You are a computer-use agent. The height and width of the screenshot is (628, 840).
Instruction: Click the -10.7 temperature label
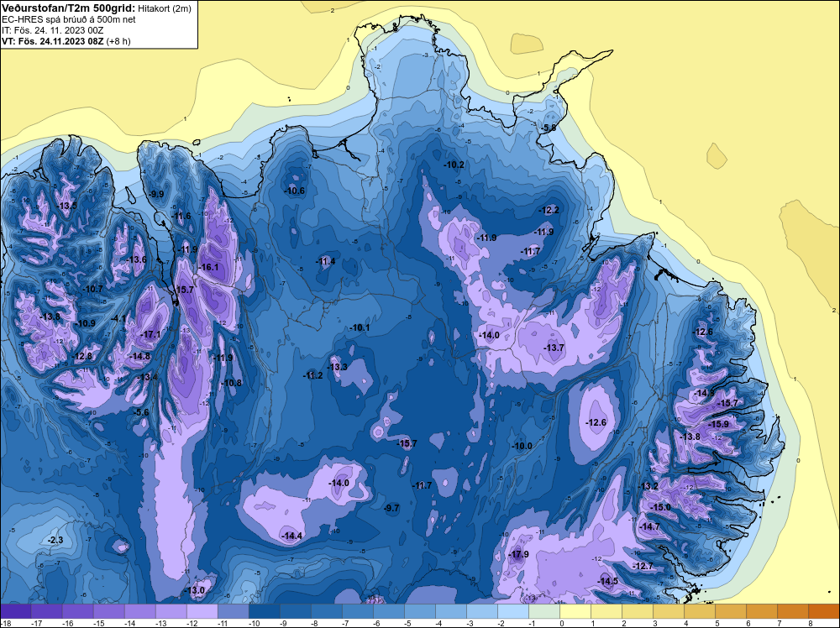pyautogui.click(x=93, y=289)
